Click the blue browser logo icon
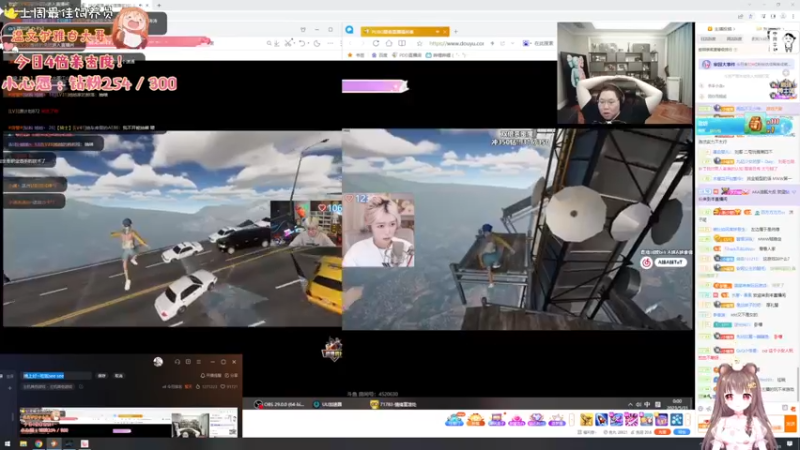The width and height of the screenshot is (800, 450). pyautogui.click(x=349, y=30)
